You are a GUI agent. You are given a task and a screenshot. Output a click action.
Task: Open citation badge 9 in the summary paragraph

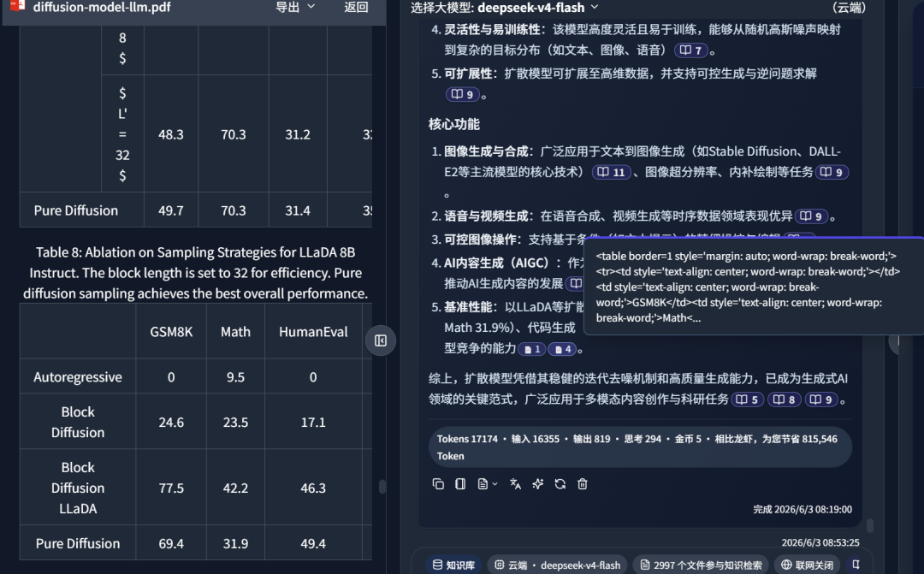pos(820,399)
